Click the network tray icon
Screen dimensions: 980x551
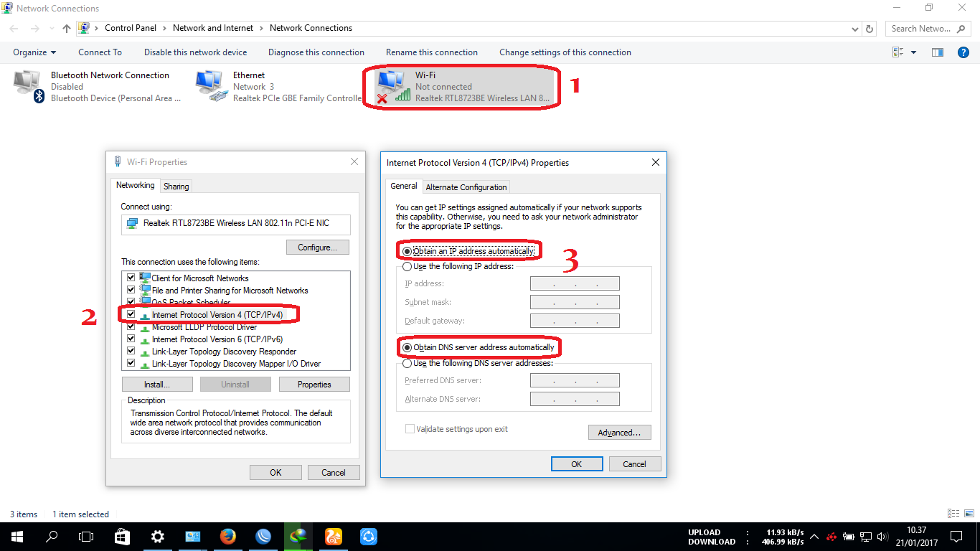865,537
